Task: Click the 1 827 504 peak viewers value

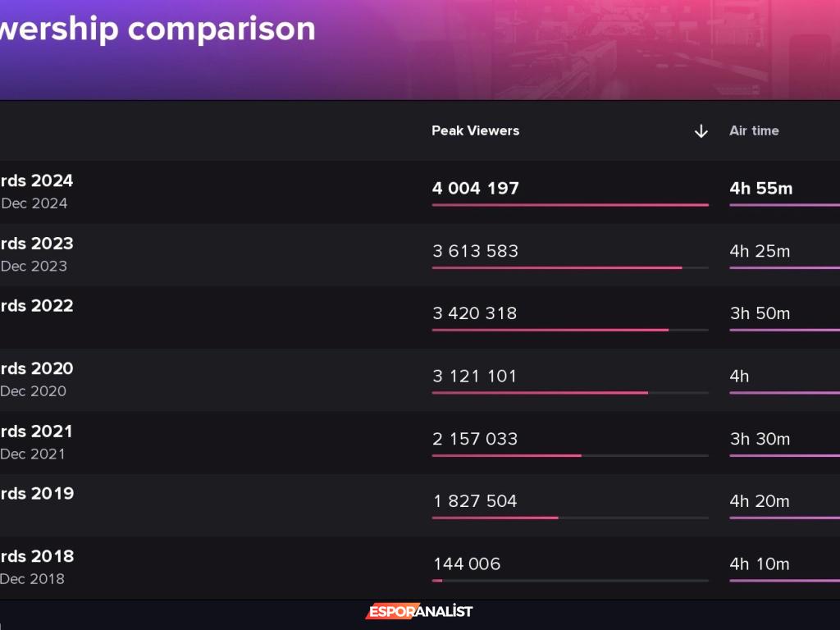Action: [x=475, y=501]
